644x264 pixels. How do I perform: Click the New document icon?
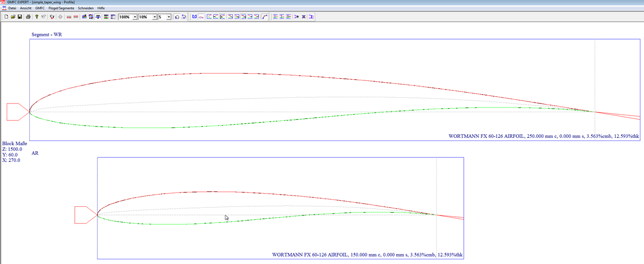point(6,17)
